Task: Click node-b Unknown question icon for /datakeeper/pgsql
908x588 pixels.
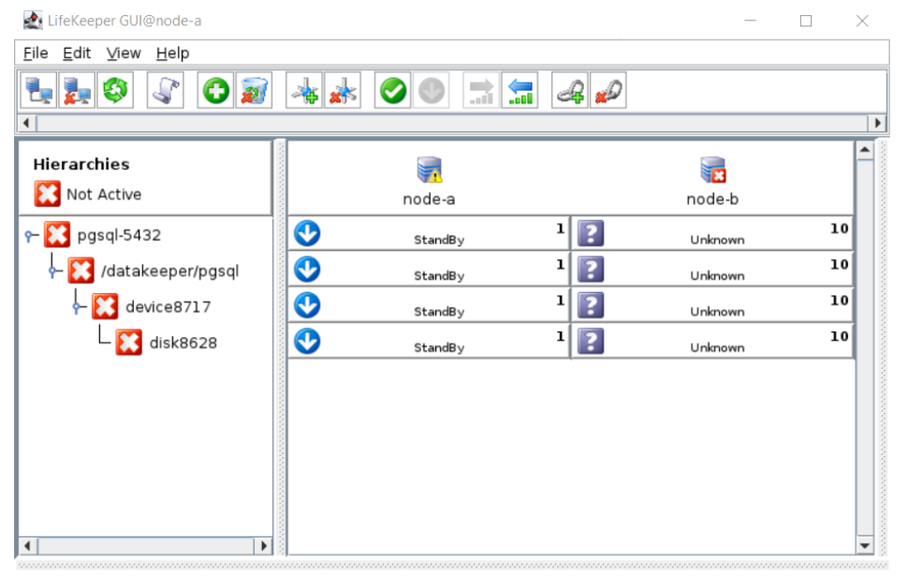Action: coord(591,270)
